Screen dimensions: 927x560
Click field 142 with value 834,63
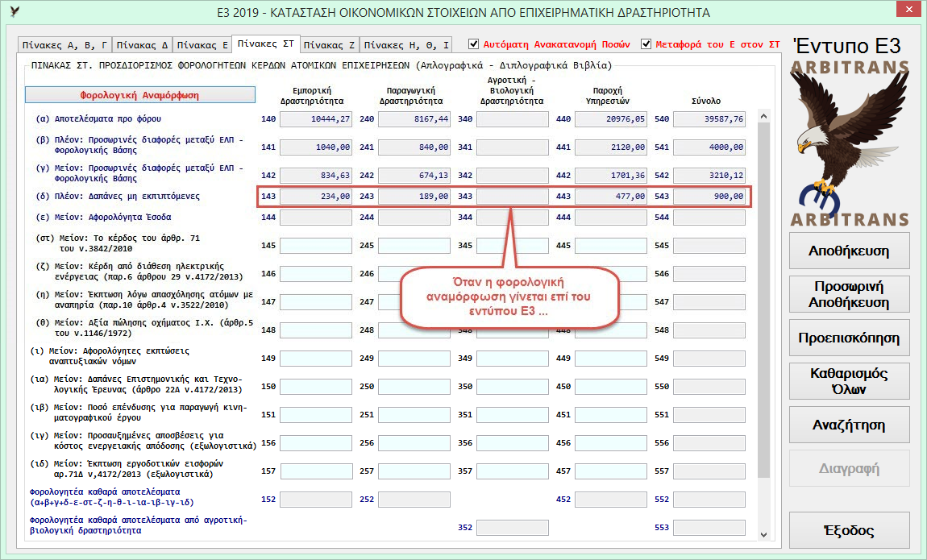[316, 176]
